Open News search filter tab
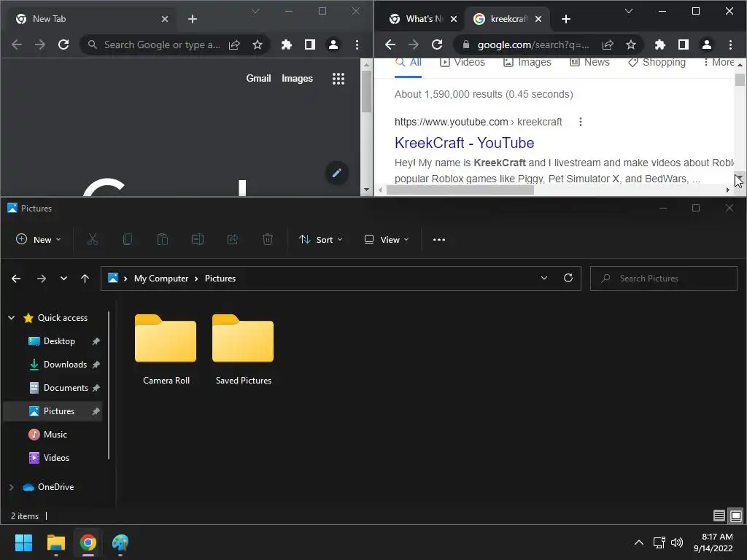The height and width of the screenshot is (560, 747). 589,63
